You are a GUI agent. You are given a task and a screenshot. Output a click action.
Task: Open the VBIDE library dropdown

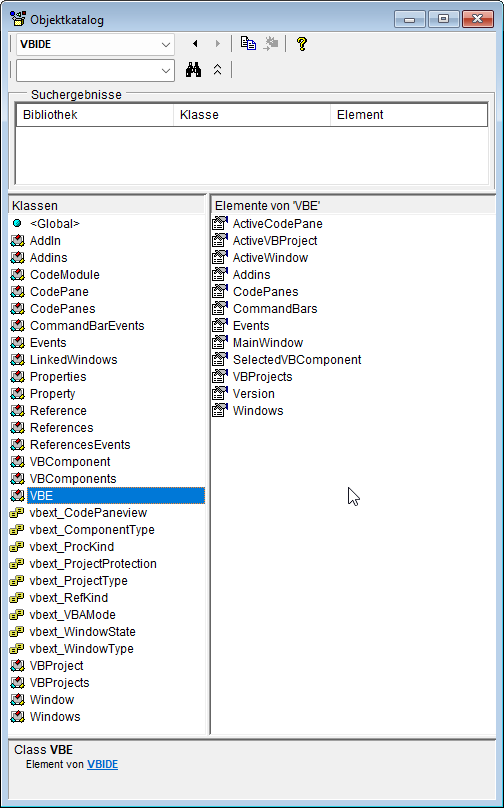(166, 45)
